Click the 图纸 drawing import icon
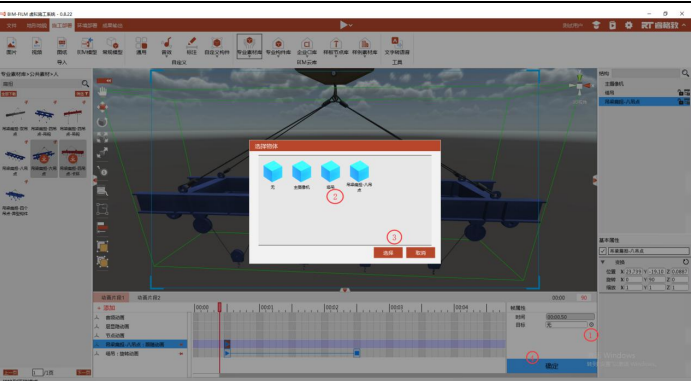Image resolution: width=691 pixels, height=381 pixels. [62, 45]
